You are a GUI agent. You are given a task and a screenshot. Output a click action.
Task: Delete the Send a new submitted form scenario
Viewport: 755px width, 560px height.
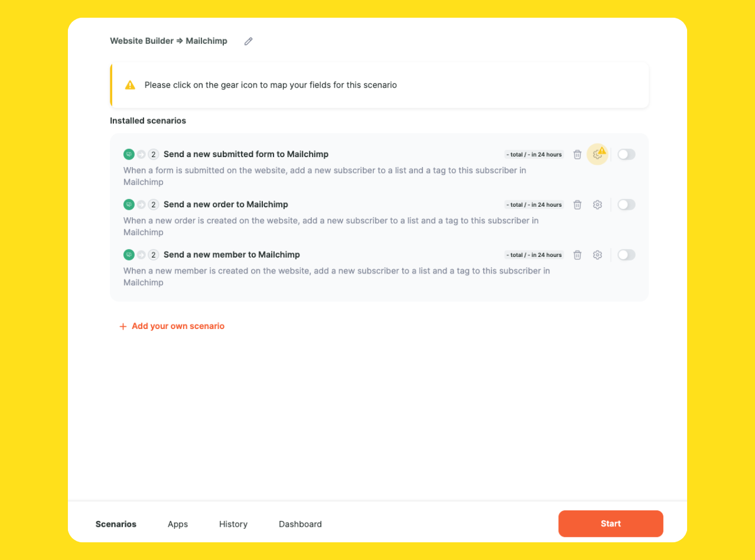click(x=577, y=154)
